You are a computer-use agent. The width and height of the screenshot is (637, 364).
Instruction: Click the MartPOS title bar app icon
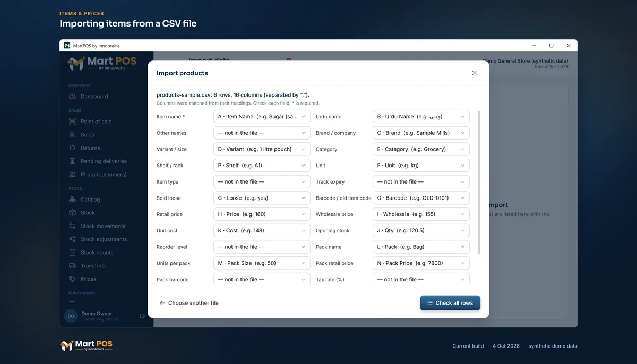pos(67,46)
